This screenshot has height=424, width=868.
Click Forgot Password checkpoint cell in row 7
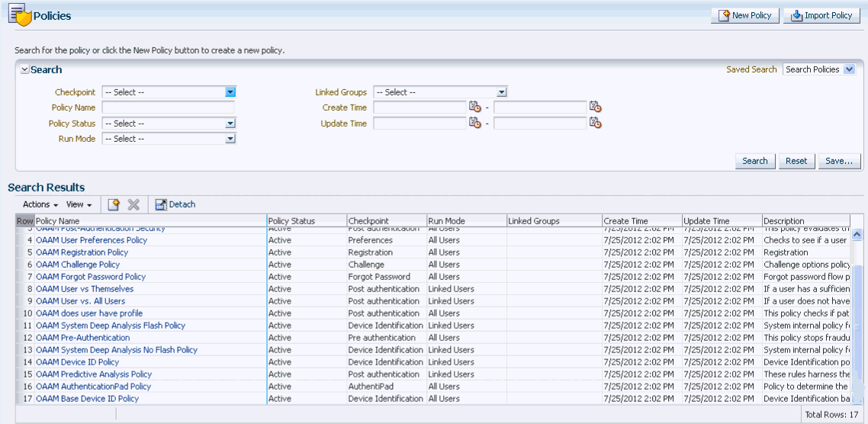coord(387,277)
